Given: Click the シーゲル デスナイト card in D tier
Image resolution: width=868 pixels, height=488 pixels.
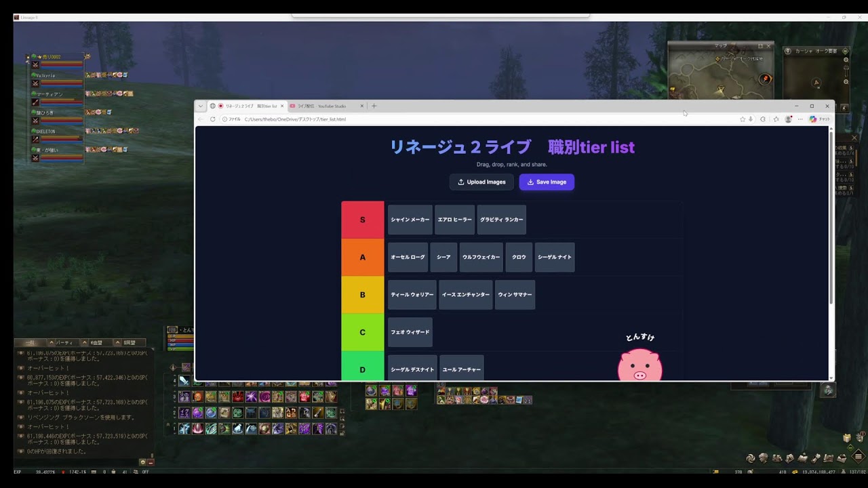Looking at the screenshot, I should tap(412, 369).
